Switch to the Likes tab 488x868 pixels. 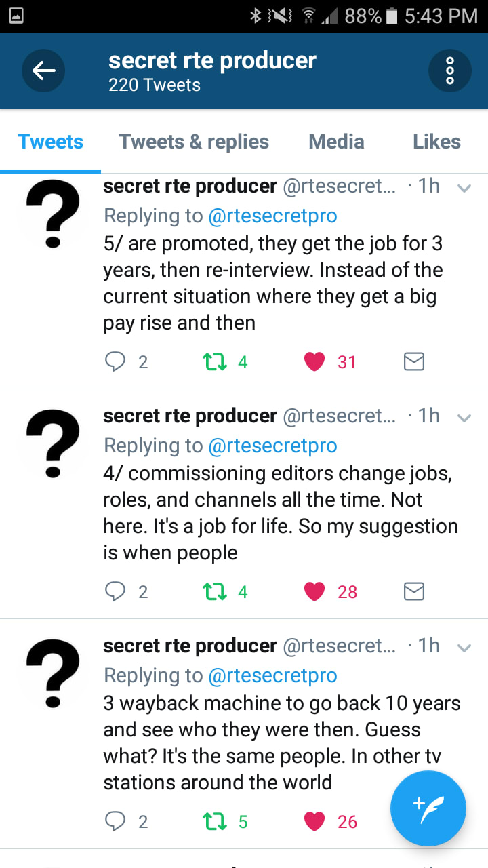point(436,142)
